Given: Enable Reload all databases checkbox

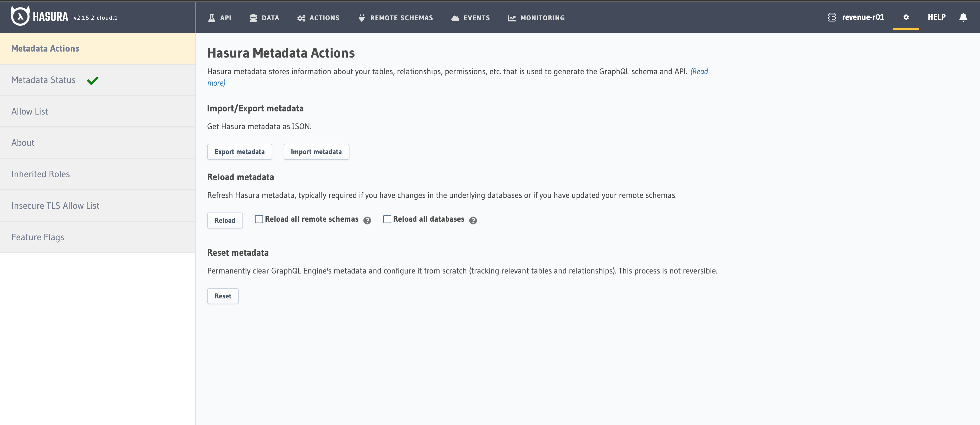Looking at the screenshot, I should [x=387, y=219].
